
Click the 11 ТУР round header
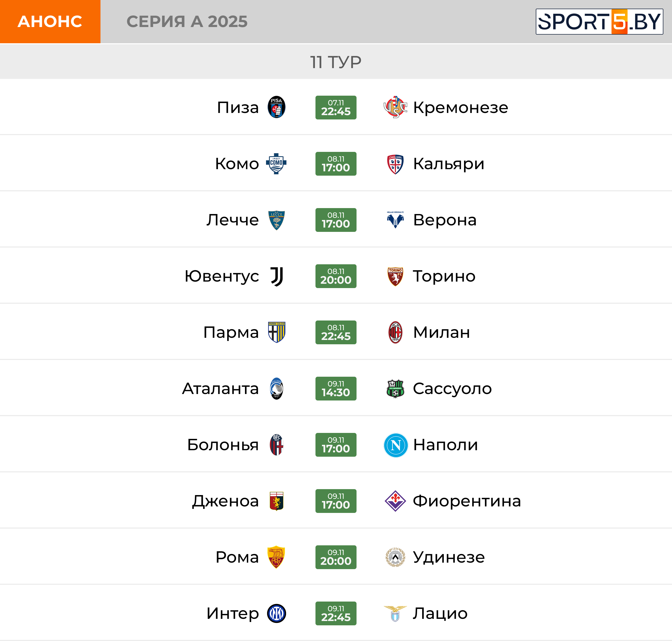coord(336,62)
